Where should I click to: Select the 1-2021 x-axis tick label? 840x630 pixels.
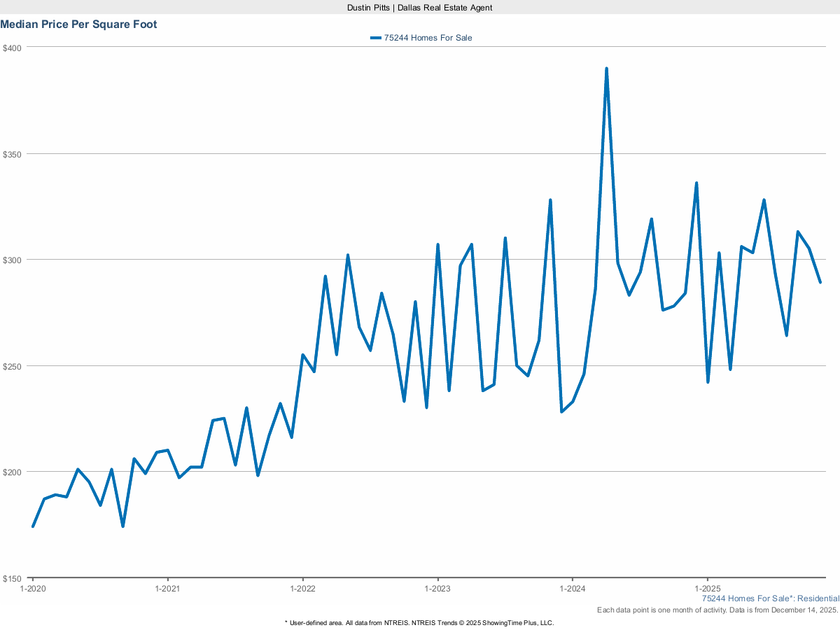[167, 589]
